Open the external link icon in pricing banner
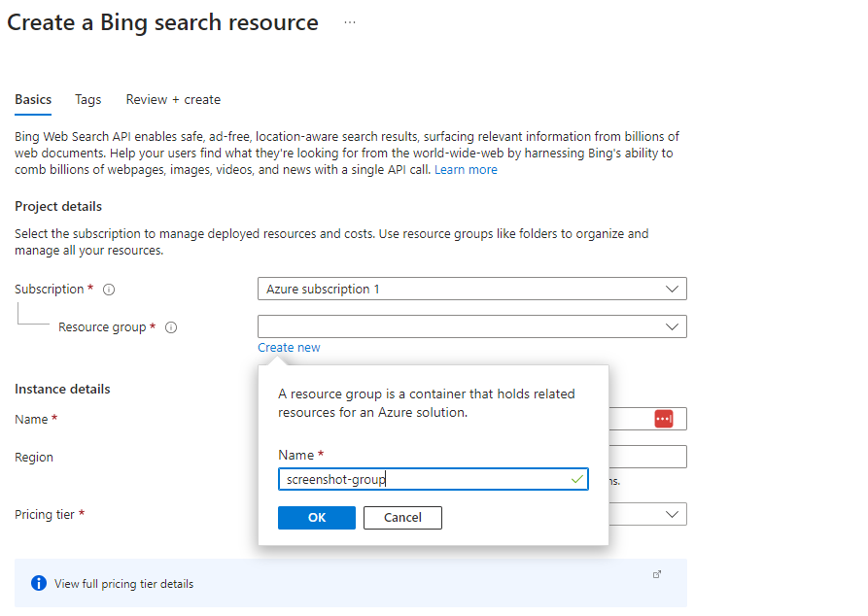Viewport: 868px width, 616px height. (x=657, y=574)
